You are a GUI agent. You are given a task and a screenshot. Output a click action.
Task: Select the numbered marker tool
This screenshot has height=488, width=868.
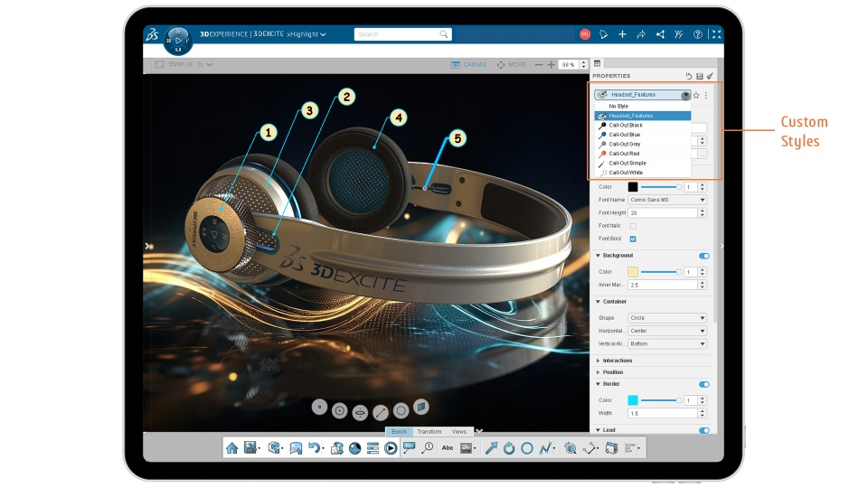tap(428, 447)
